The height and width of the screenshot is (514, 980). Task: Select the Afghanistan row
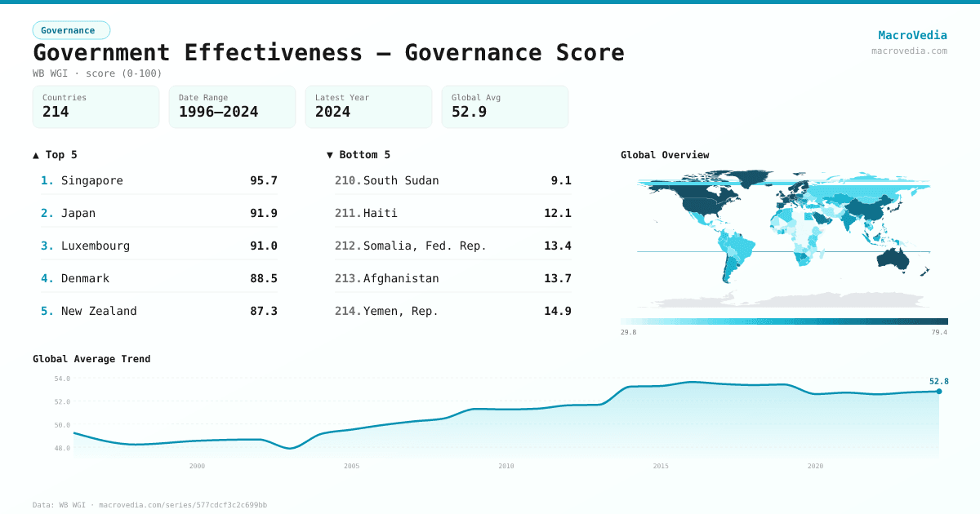453,278
